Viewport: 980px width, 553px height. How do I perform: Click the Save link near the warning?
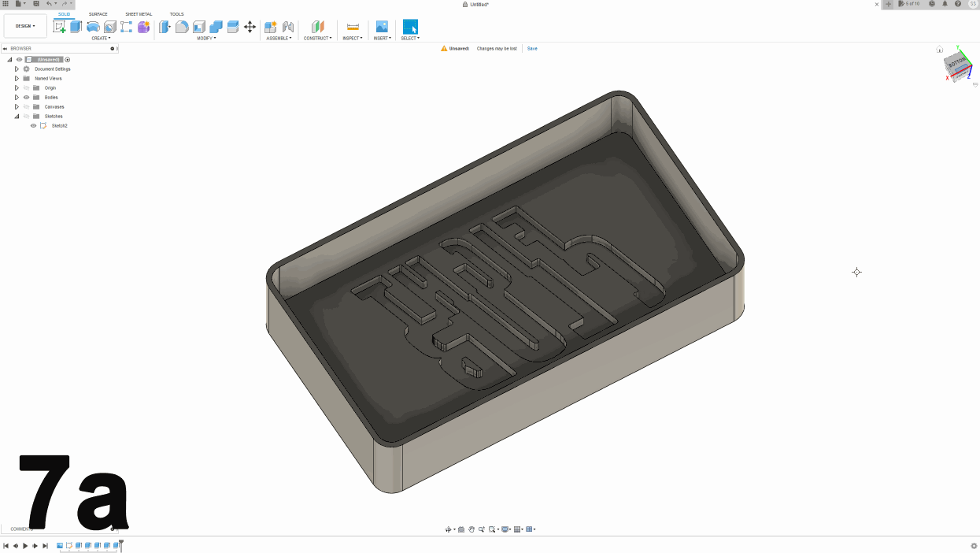pyautogui.click(x=532, y=48)
